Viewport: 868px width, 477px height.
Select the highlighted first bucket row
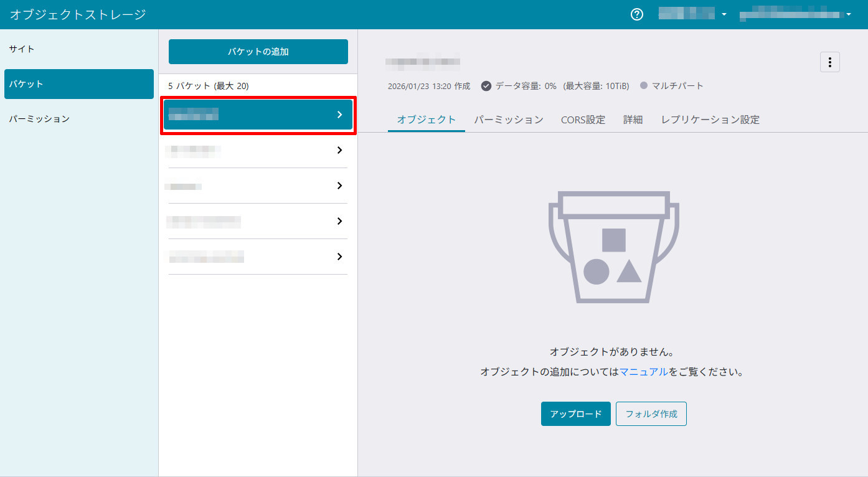tap(258, 115)
